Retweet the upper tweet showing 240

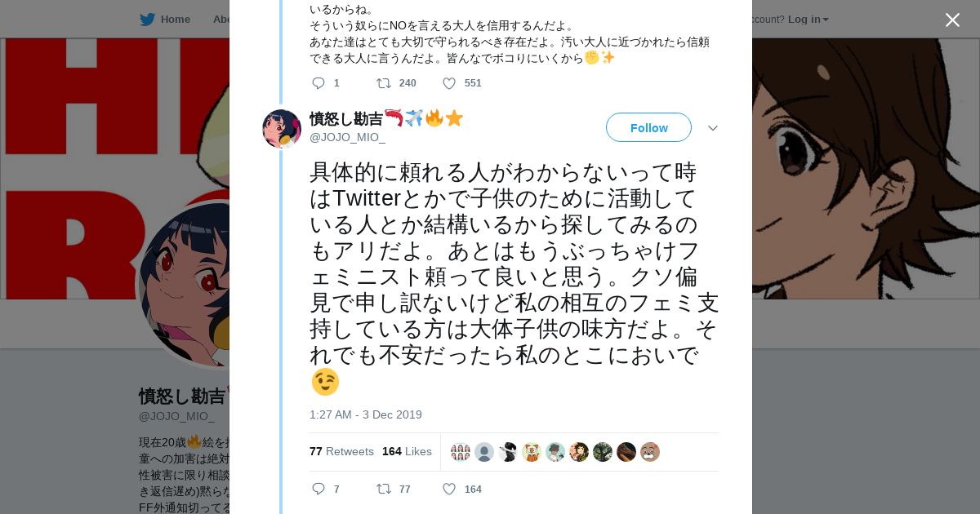[384, 83]
